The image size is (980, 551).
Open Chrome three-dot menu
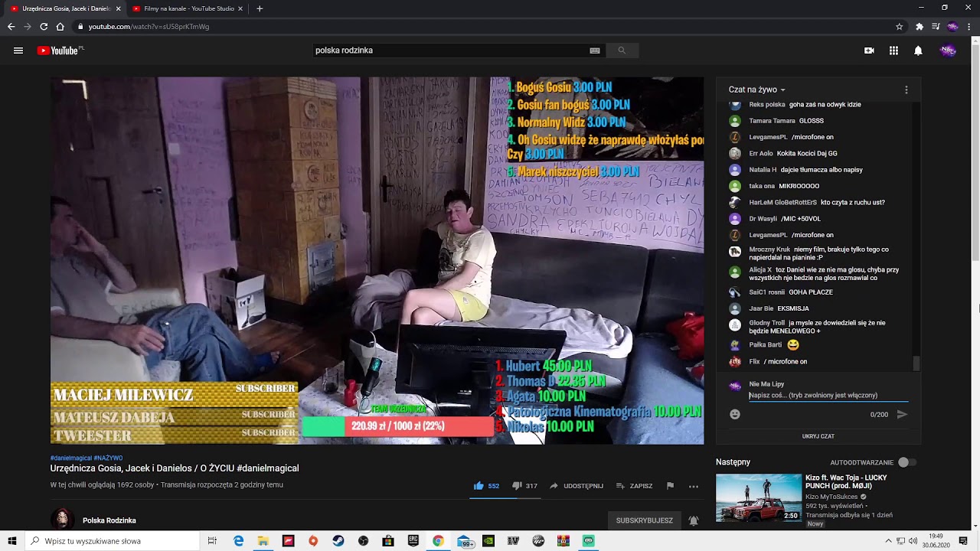tap(969, 27)
